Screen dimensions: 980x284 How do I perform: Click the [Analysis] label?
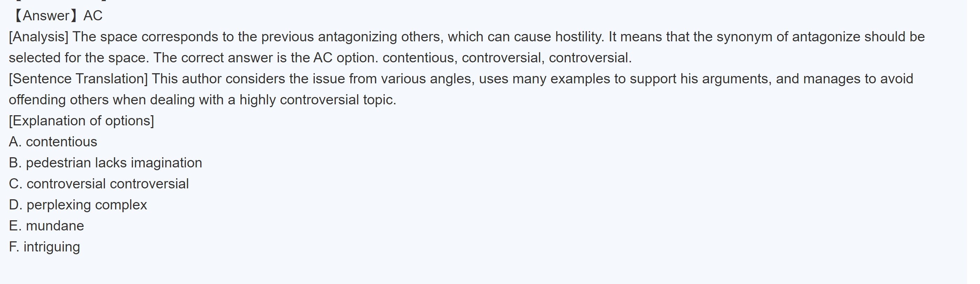pos(38,37)
